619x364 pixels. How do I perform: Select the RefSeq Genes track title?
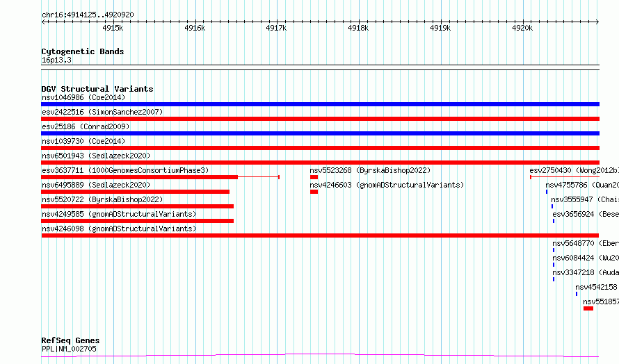click(70, 340)
